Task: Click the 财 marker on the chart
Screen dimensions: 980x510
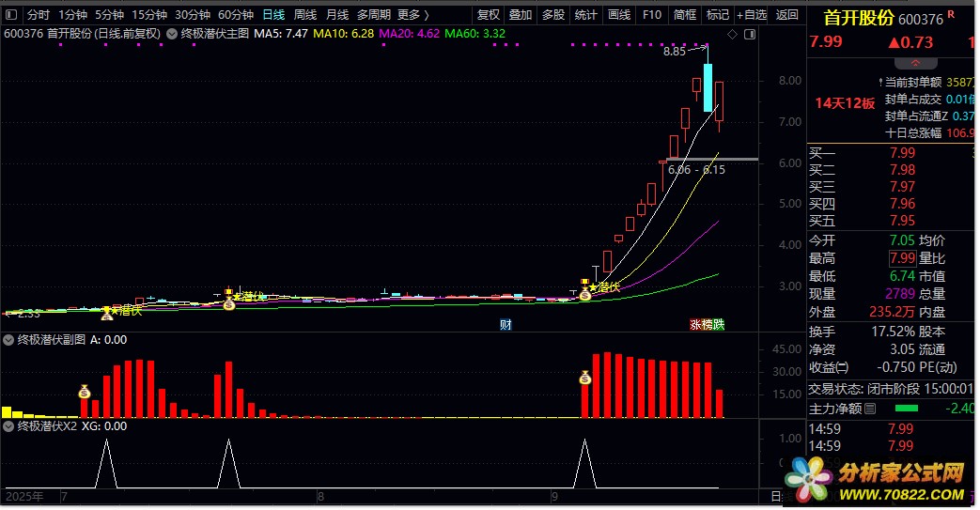Action: pos(506,324)
